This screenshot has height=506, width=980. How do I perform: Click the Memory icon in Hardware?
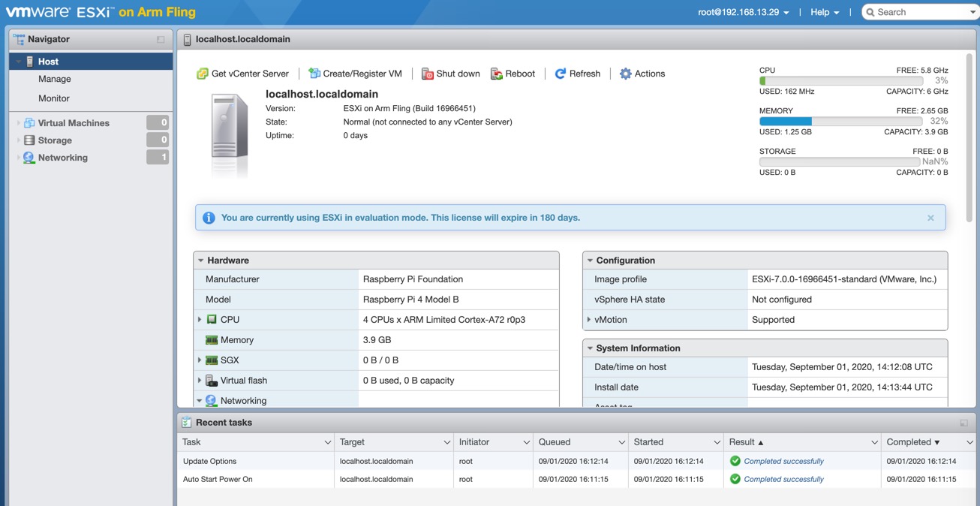coord(212,340)
